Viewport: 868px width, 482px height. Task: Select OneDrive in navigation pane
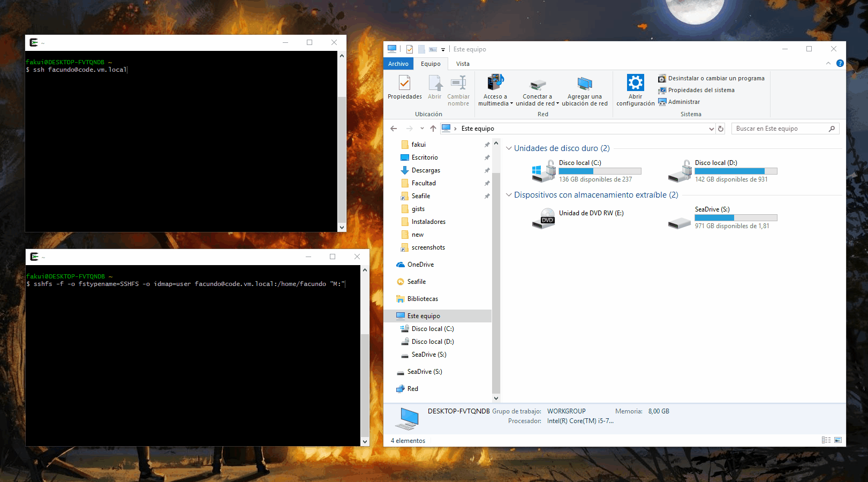click(420, 265)
